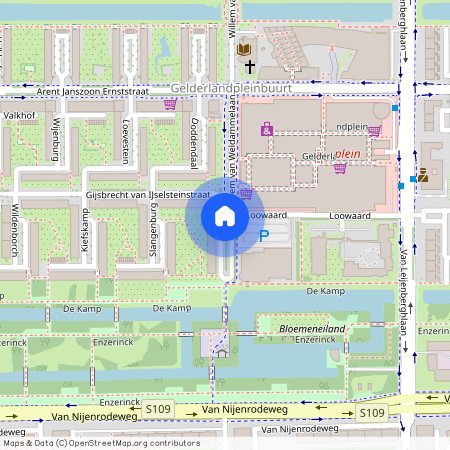Image resolution: width=450 pixels, height=450 pixels.
Task: Click the shopping cart beside the ndplein label
Action: tap(375, 131)
